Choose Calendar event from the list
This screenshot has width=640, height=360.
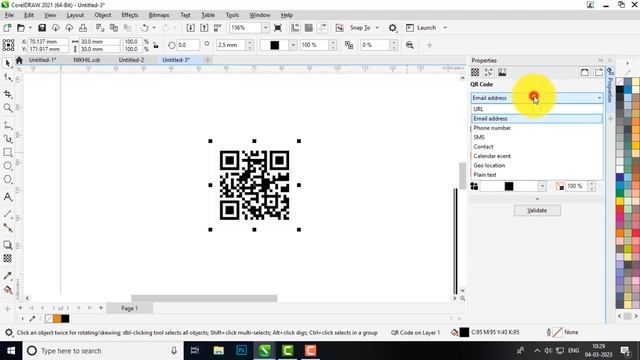(537, 156)
